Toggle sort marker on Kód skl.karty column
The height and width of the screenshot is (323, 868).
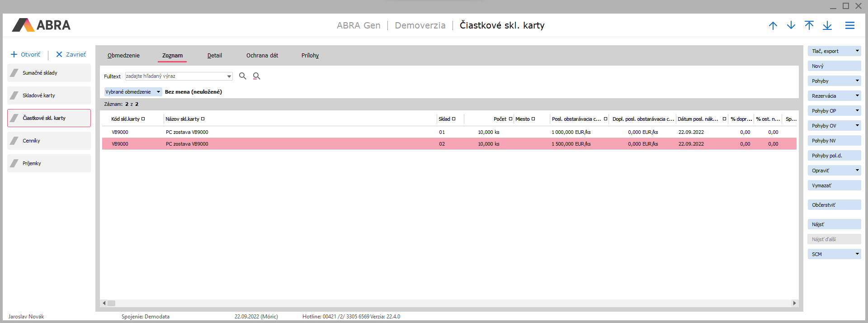pos(143,119)
